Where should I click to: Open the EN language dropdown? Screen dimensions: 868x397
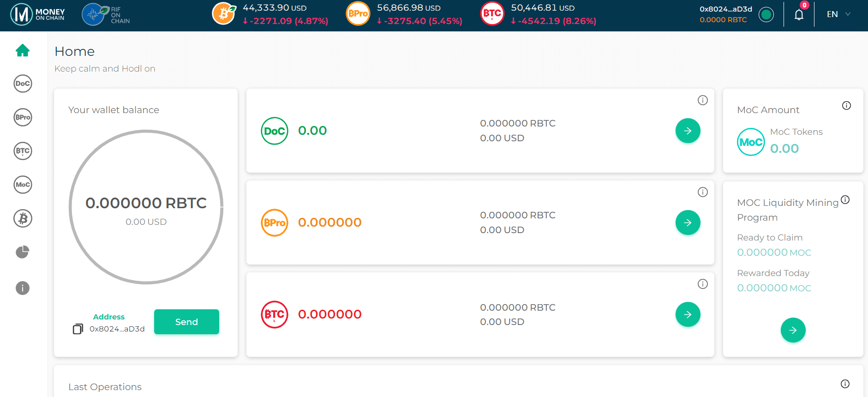[838, 14]
